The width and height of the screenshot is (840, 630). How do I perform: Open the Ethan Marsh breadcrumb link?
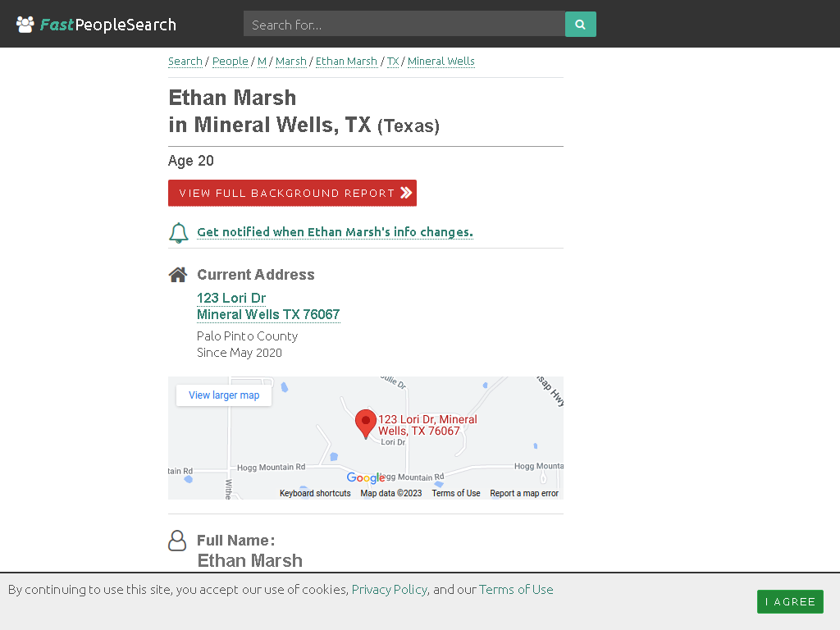coord(347,61)
